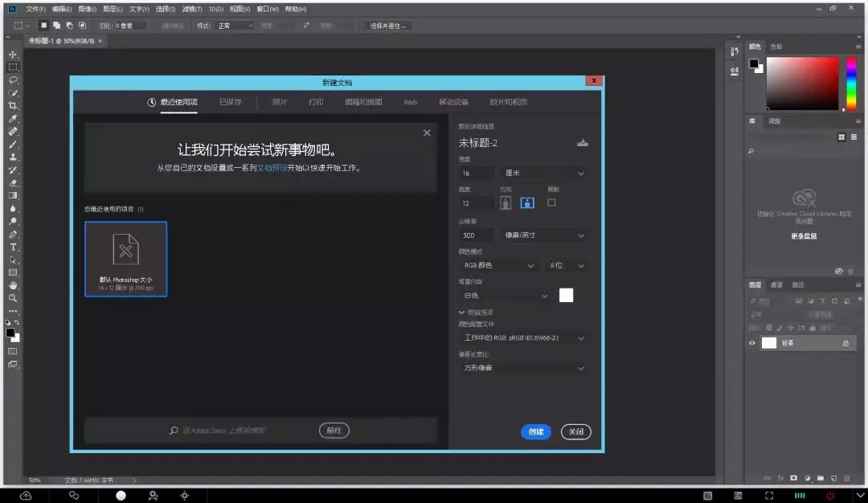Screen dimensions: 868x503
Task: Click the save document preset icon
Action: tap(583, 143)
